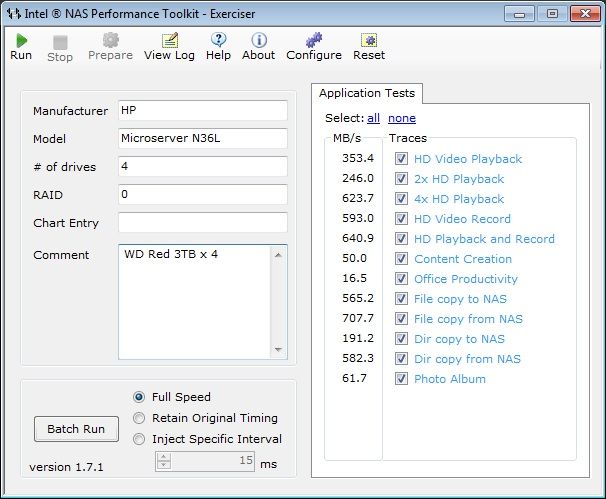Click the 'all' select link
The width and height of the screenshot is (606, 499).
click(373, 118)
